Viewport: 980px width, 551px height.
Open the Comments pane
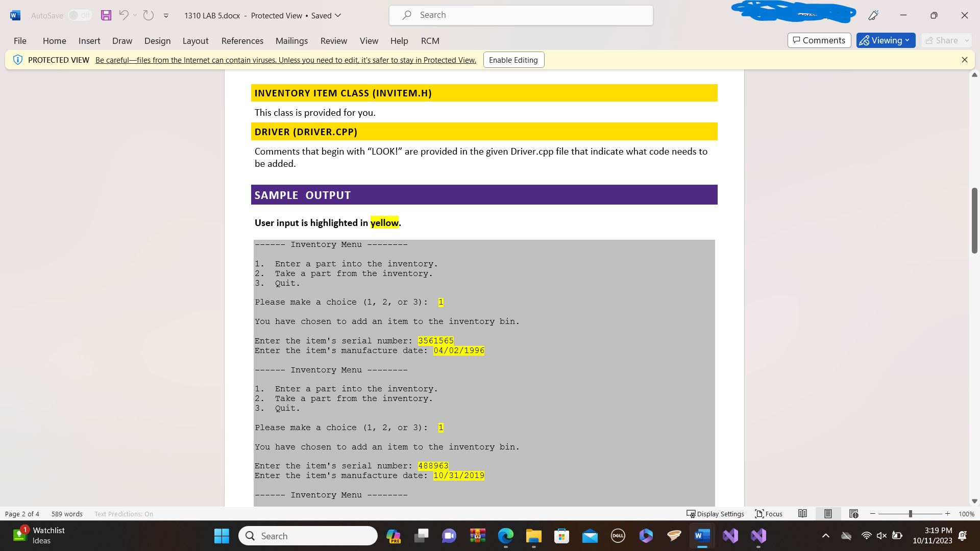point(819,40)
